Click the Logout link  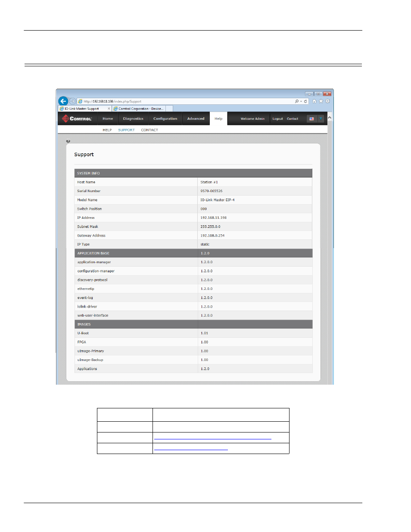277,119
